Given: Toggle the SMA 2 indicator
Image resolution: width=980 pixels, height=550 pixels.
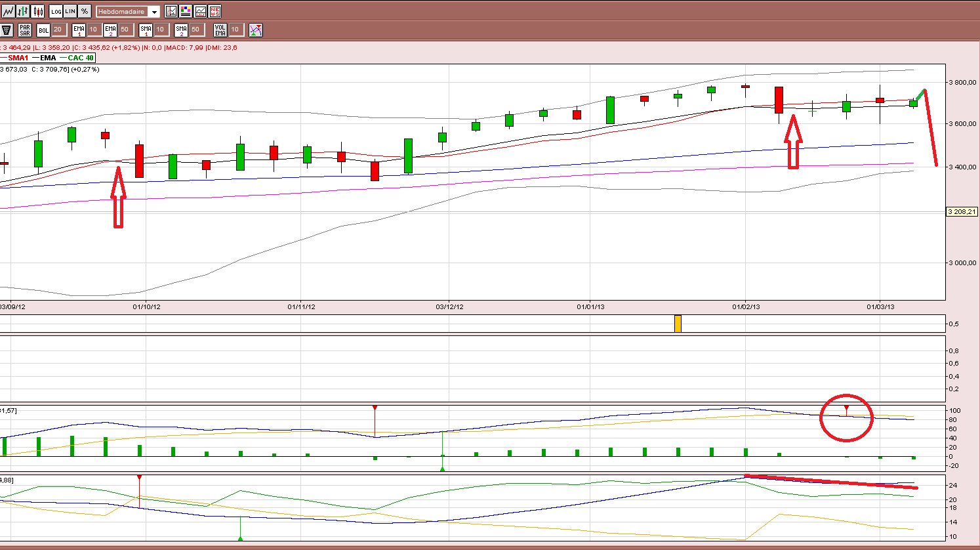Looking at the screenshot, I should pyautogui.click(x=181, y=30).
